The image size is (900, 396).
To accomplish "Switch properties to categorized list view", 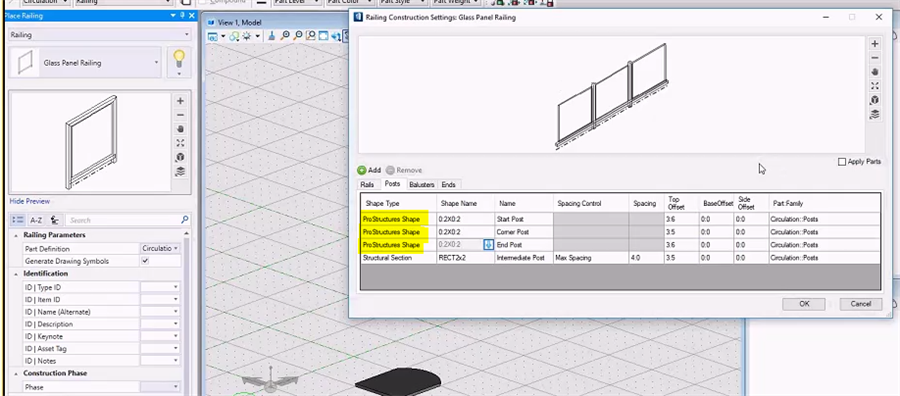I will pos(18,220).
